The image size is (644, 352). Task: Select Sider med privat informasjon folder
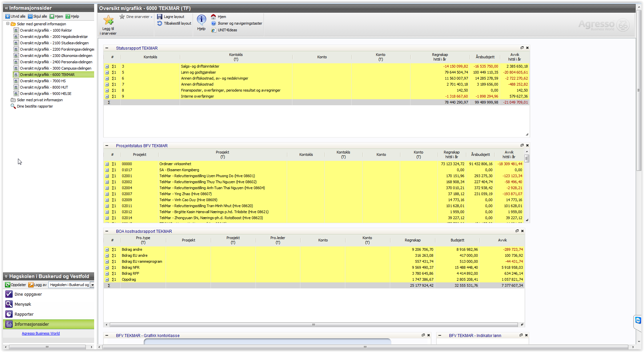tap(40, 100)
